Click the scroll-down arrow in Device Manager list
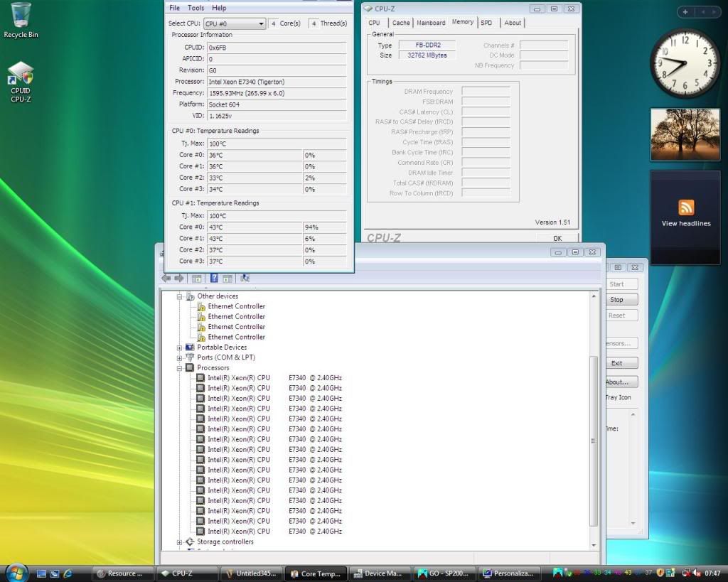Viewport: 728px width, 582px height. (593, 545)
